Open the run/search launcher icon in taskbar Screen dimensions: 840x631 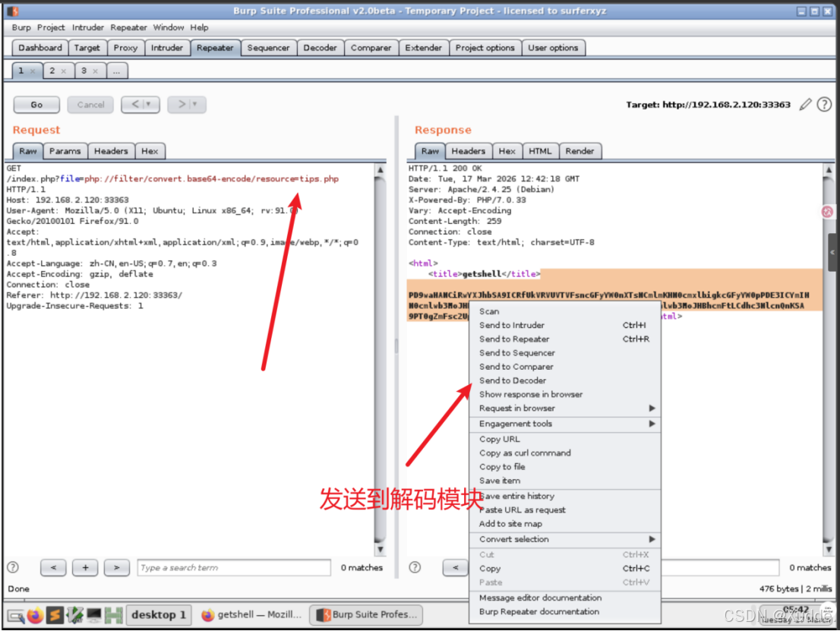(x=16, y=616)
